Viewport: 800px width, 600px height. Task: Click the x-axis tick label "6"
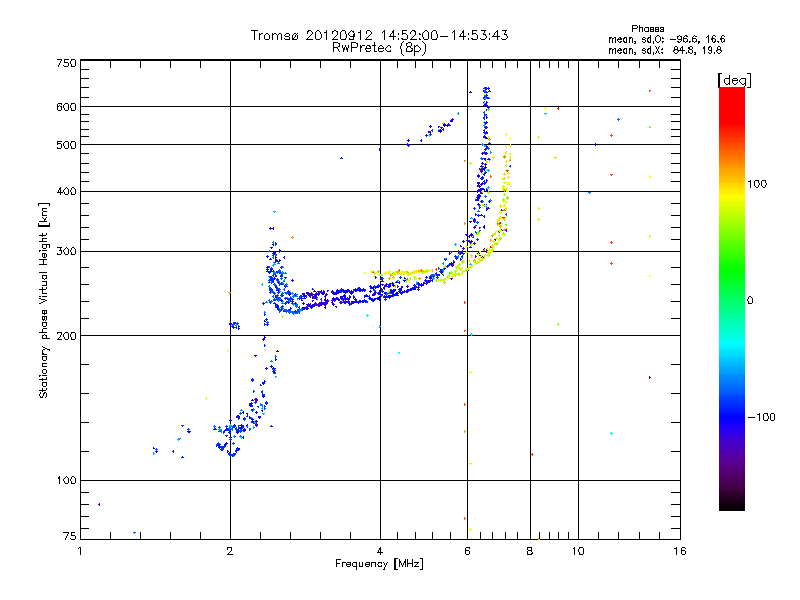point(467,551)
